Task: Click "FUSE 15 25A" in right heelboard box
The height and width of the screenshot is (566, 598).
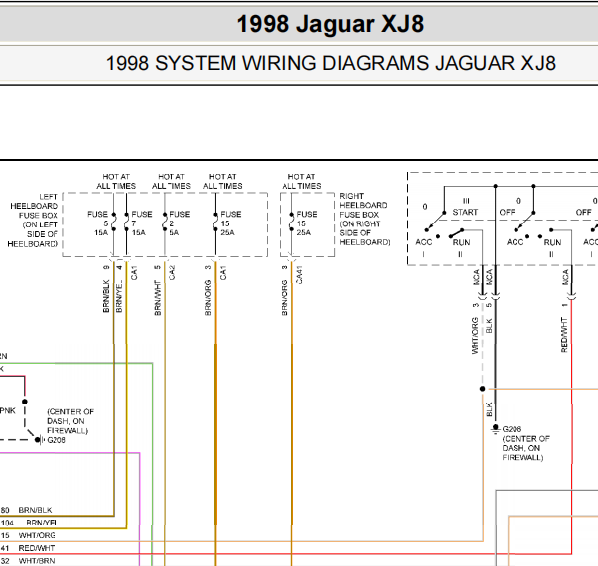Action: [307, 224]
